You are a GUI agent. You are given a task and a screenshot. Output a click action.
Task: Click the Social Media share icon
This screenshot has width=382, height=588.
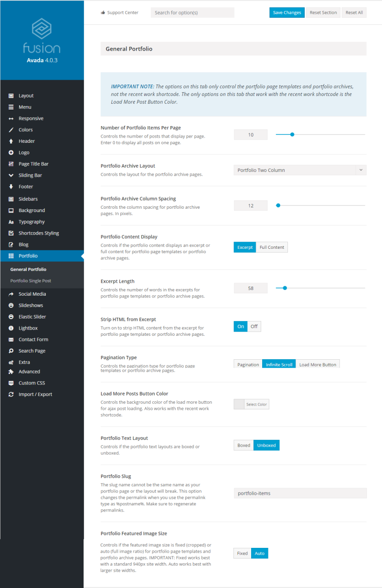11,294
